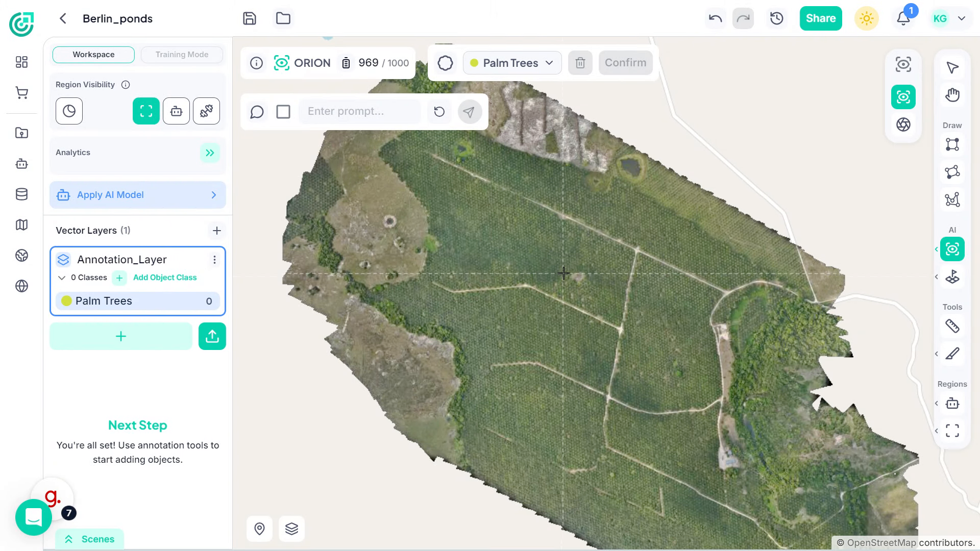Redo the last action
Screen dimensions: 980x551
743,19
